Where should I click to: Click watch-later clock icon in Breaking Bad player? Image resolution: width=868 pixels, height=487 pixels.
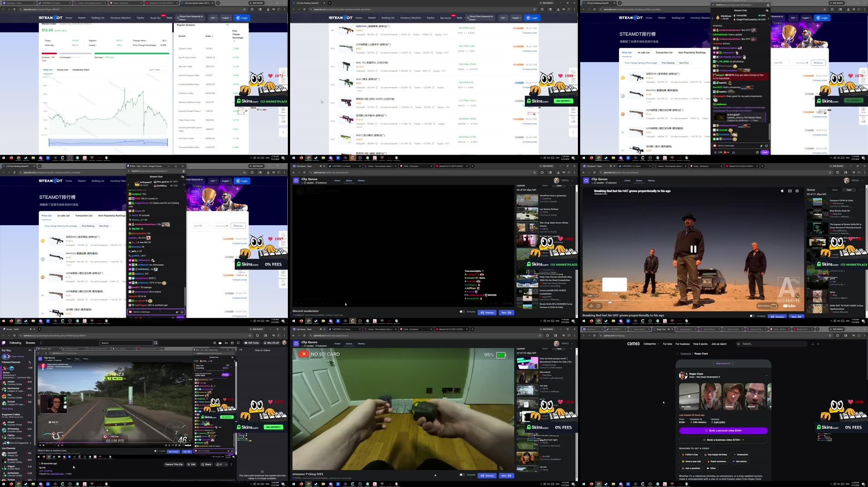pyautogui.click(x=598, y=306)
